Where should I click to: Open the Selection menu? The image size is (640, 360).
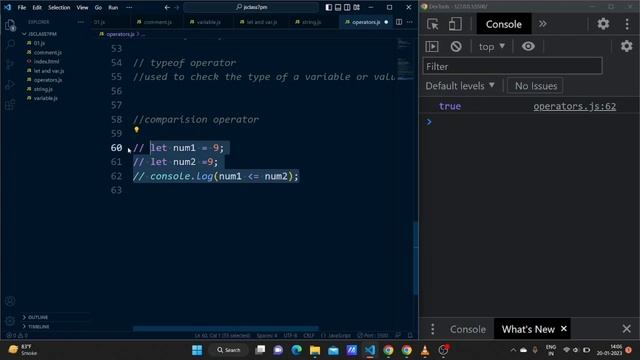point(59,7)
